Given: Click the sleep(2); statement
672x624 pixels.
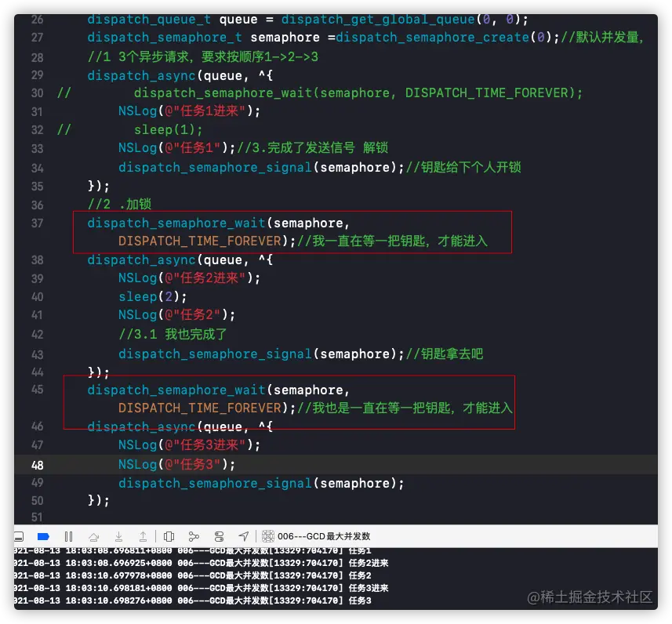Looking at the screenshot, I should pyautogui.click(x=153, y=296).
